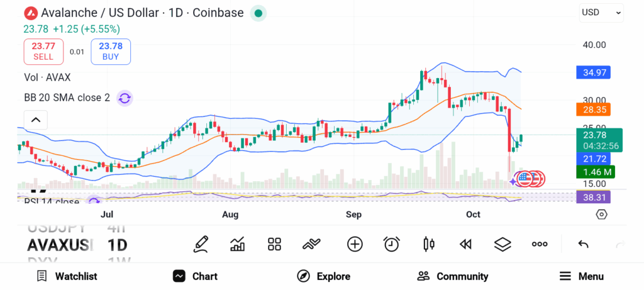
Task: Toggle the green market status indicator
Action: pos(258,13)
